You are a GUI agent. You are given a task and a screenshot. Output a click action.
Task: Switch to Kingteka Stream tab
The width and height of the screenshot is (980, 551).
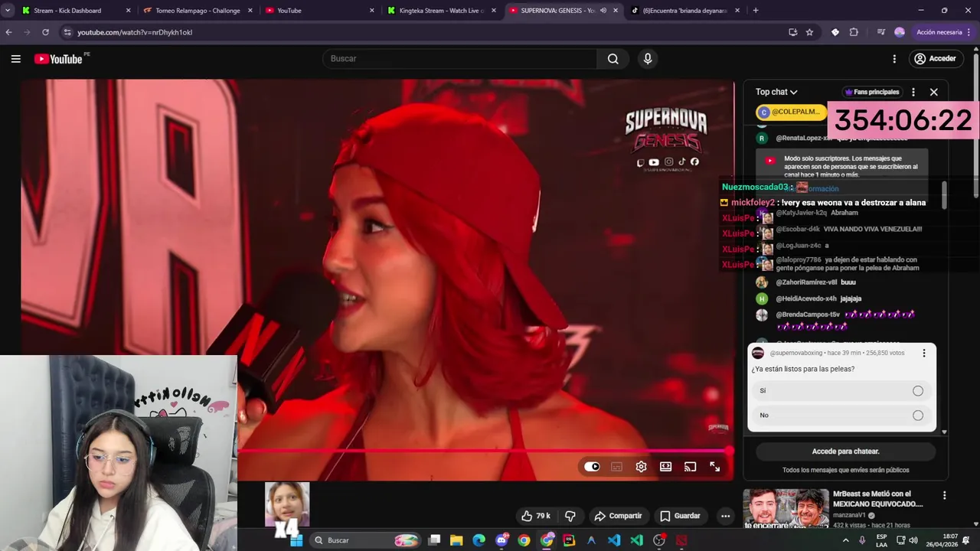pyautogui.click(x=442, y=11)
